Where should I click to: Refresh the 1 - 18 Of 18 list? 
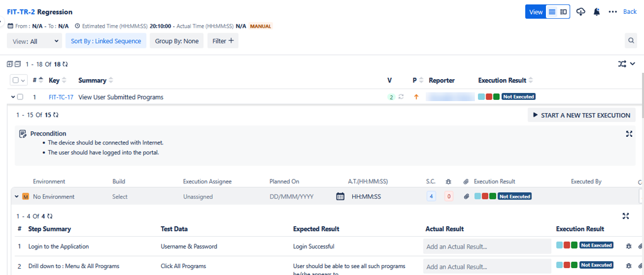click(x=65, y=64)
